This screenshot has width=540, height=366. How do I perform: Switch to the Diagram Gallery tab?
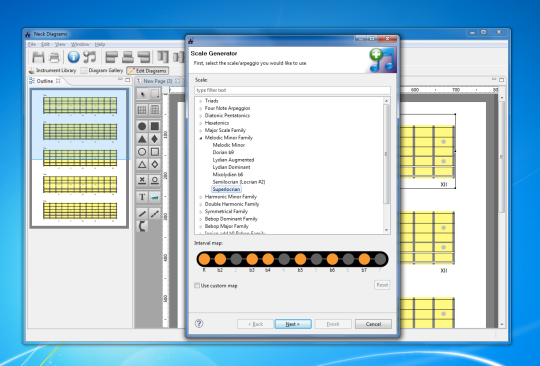102,71
